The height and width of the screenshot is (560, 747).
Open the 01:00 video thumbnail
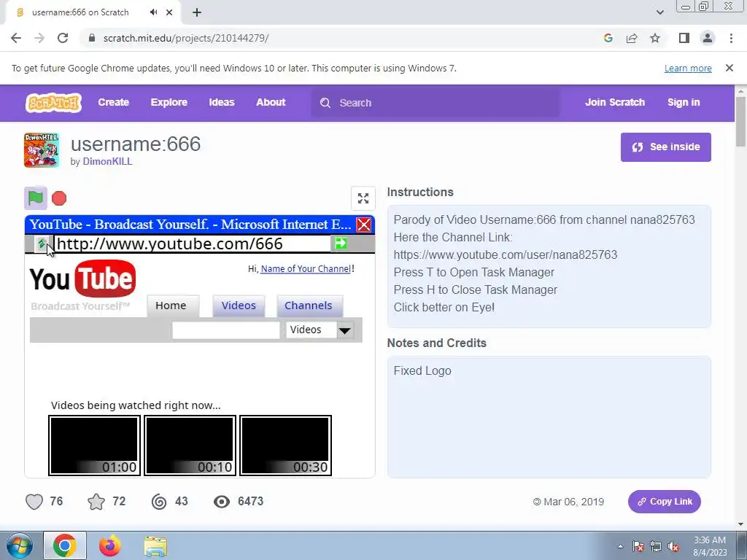pyautogui.click(x=94, y=446)
